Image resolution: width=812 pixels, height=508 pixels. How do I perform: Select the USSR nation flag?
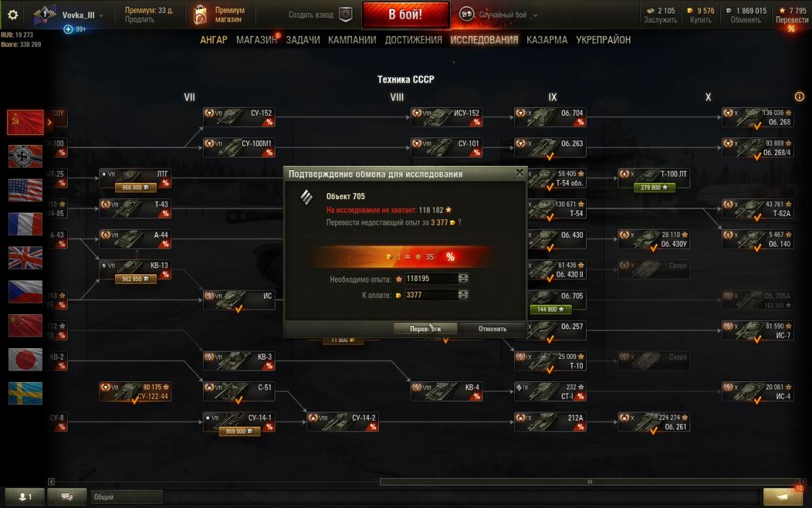25,123
